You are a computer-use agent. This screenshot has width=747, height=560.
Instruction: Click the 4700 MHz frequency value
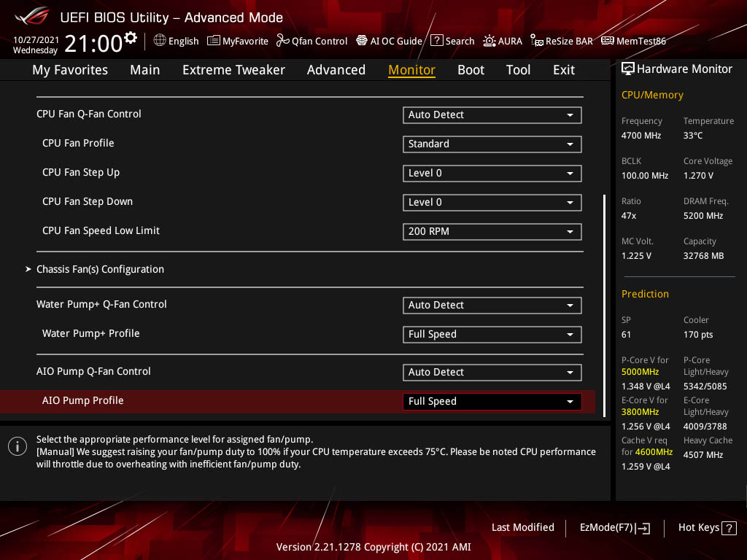[641, 136]
